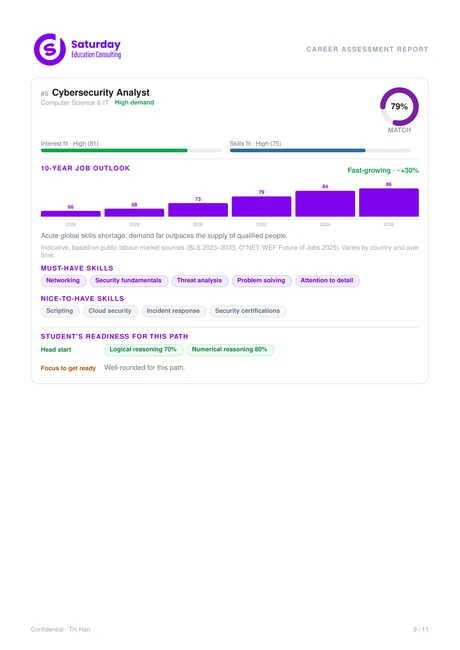Viewport: 460px width, 650px height.
Task: Click the 'Numerical reasoning 80%' chip
Action: point(230,349)
